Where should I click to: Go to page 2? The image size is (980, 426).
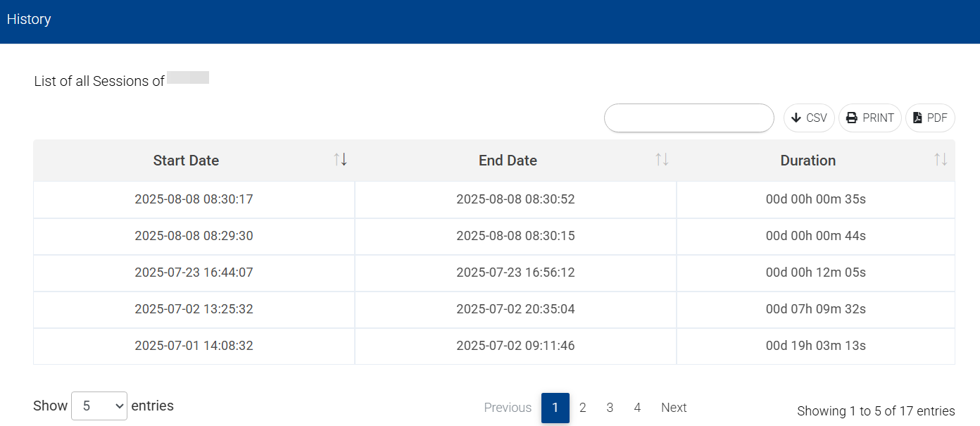[583, 408]
